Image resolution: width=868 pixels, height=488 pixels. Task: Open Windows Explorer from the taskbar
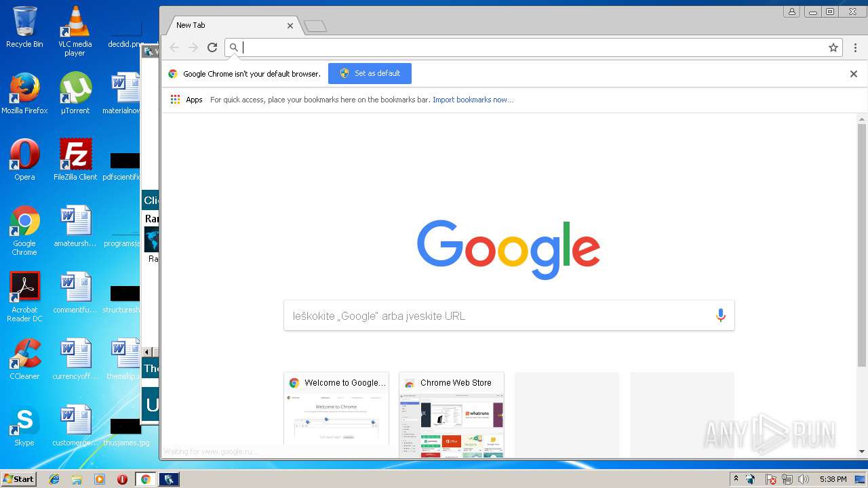[77, 479]
